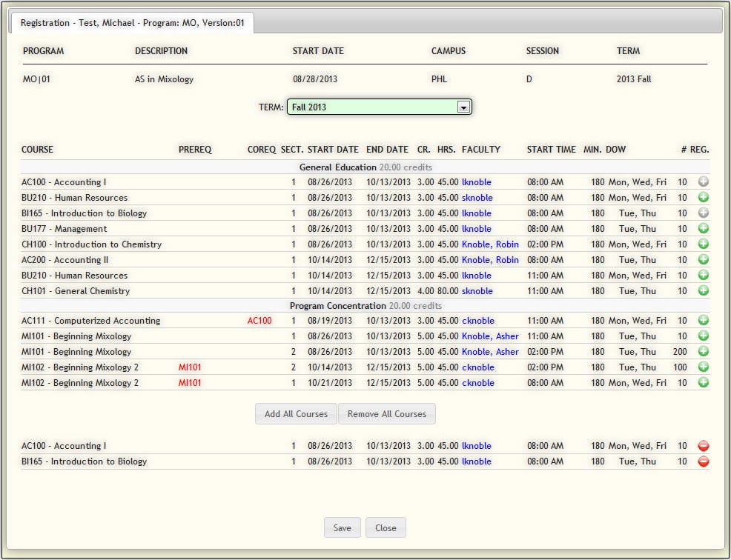Select the Registration - Test, Michael tab

click(133, 23)
